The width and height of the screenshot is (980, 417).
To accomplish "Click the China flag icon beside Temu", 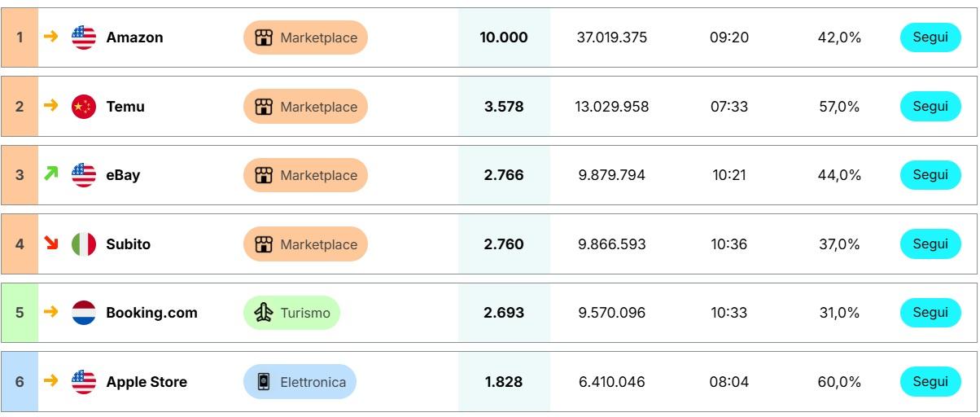I will (x=84, y=107).
